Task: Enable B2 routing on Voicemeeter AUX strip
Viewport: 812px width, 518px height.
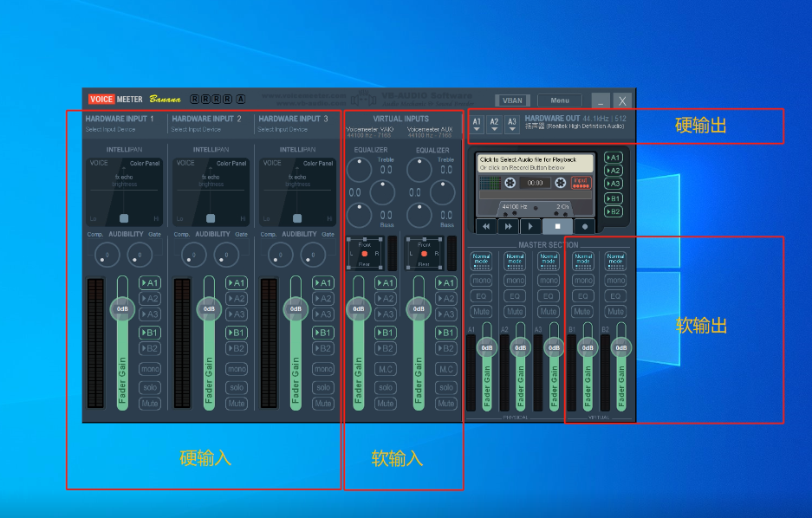Action: coord(446,348)
